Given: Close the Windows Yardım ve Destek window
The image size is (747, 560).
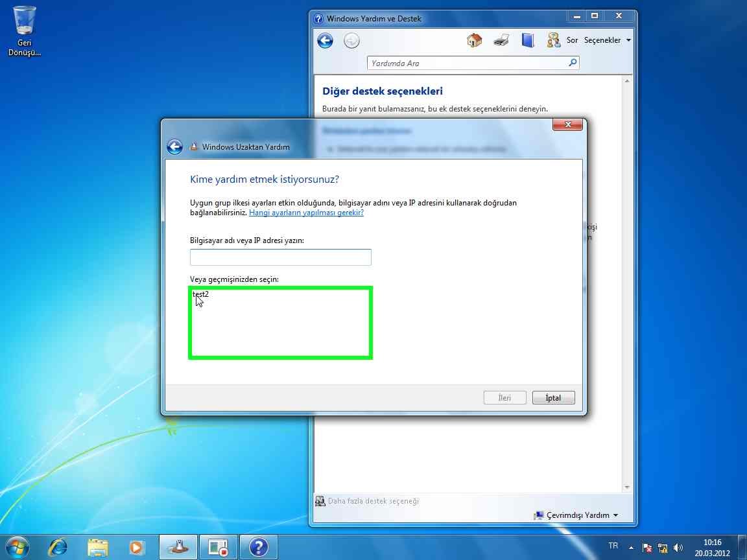Looking at the screenshot, I should (619, 16).
